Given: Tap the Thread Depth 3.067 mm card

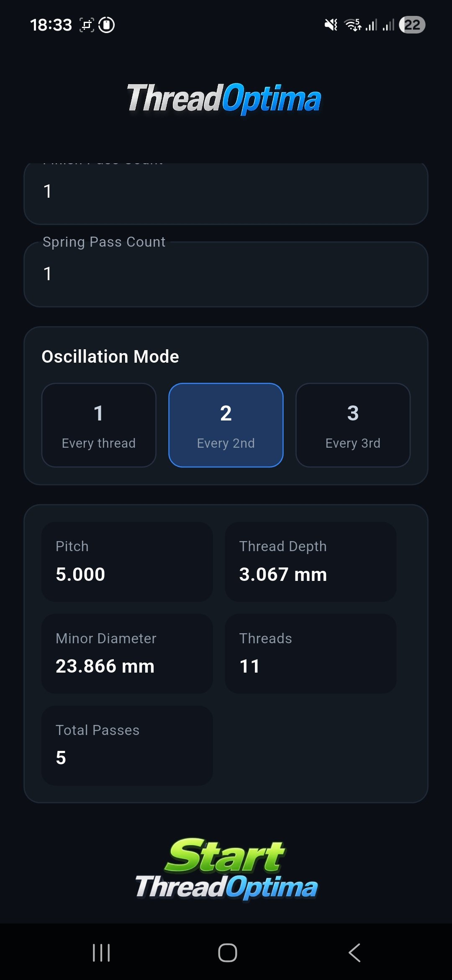Looking at the screenshot, I should [311, 562].
